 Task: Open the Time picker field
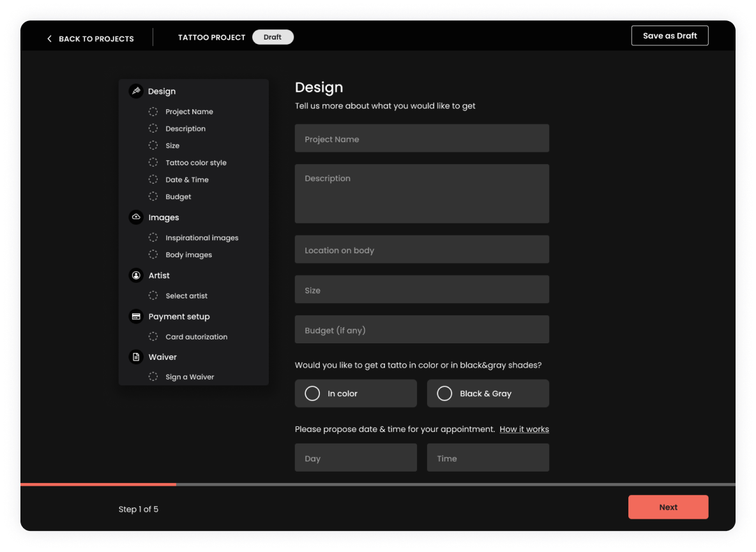(488, 458)
